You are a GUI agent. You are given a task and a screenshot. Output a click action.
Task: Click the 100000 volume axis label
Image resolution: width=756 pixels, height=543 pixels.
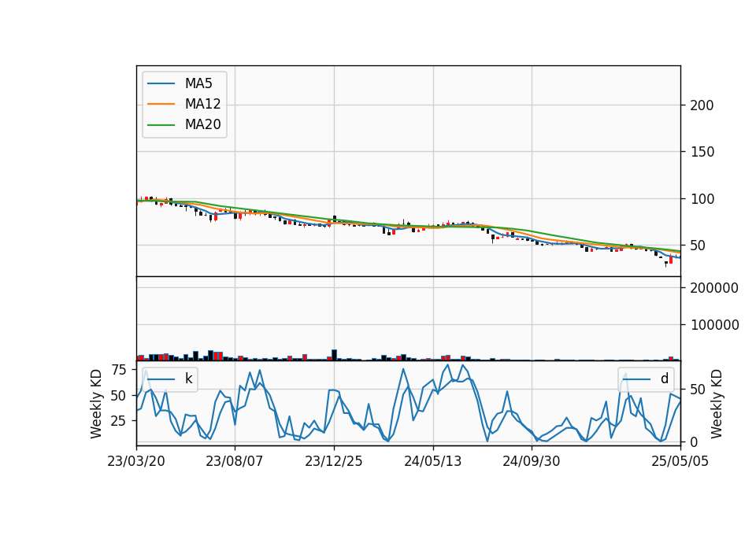714,325
